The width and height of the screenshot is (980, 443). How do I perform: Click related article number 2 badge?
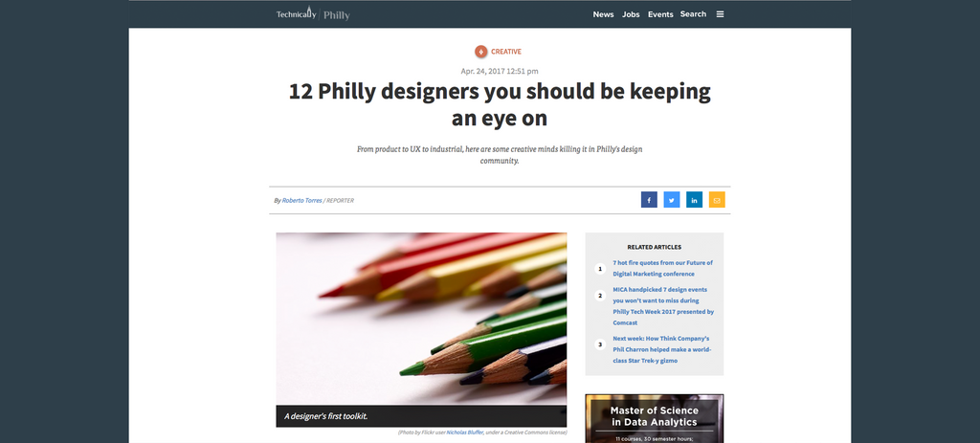point(600,296)
